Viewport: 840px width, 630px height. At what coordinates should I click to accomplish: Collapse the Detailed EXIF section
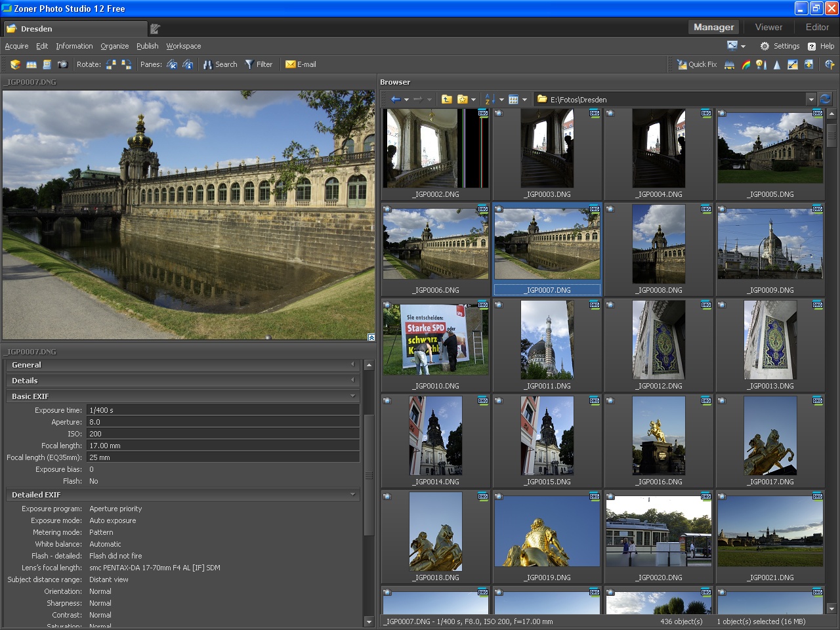click(353, 495)
